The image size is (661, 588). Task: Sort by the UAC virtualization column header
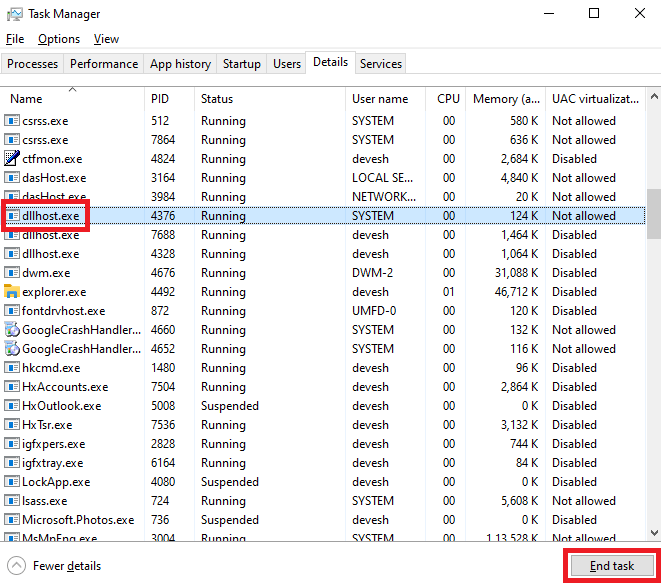pos(595,99)
